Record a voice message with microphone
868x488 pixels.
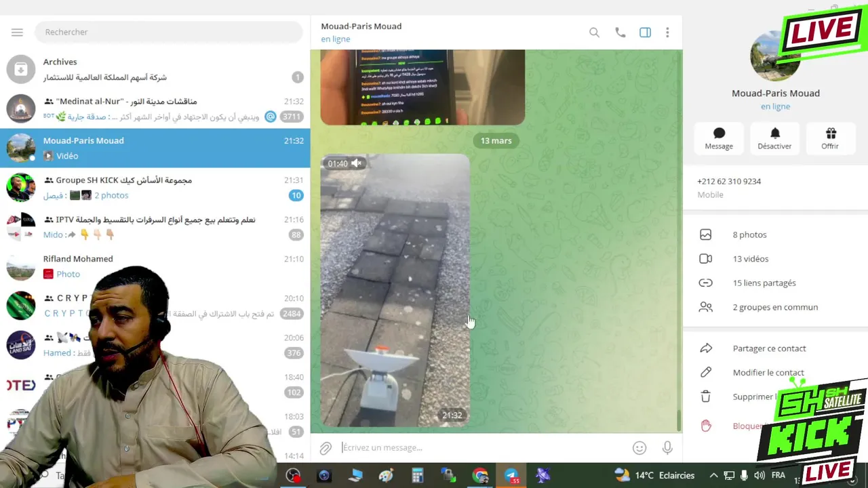pyautogui.click(x=667, y=447)
